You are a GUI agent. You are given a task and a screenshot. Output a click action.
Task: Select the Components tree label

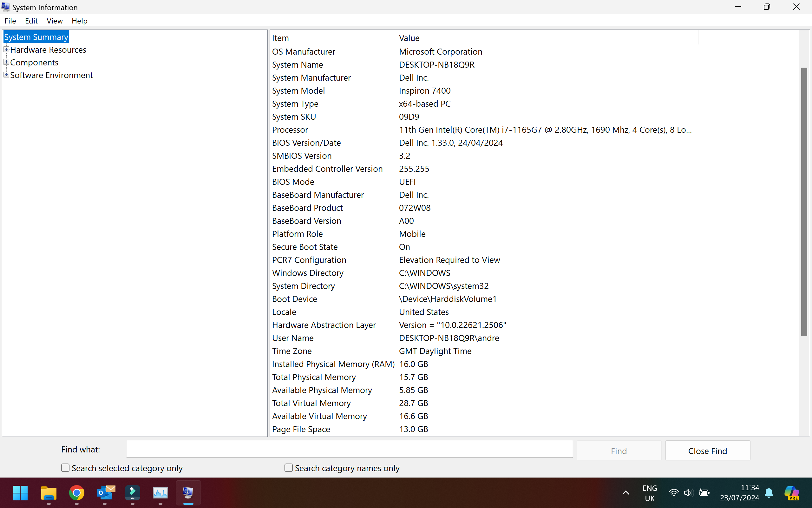[x=34, y=63]
